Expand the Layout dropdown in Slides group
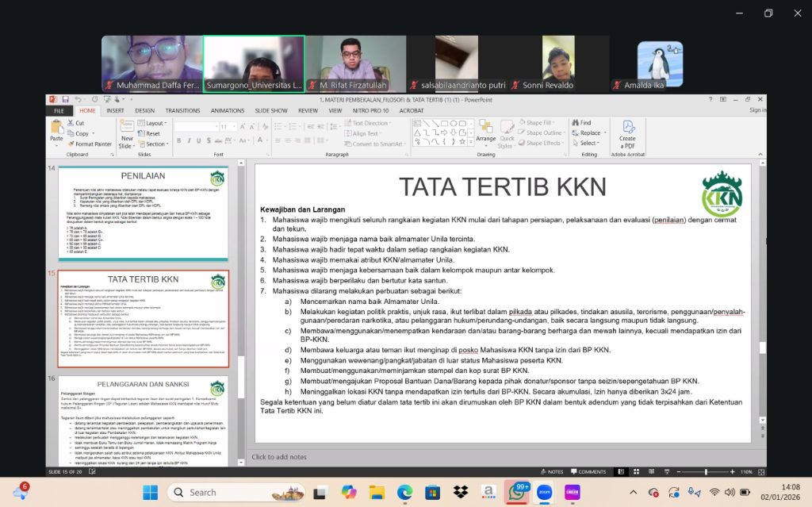This screenshot has width=812, height=507. pos(155,123)
